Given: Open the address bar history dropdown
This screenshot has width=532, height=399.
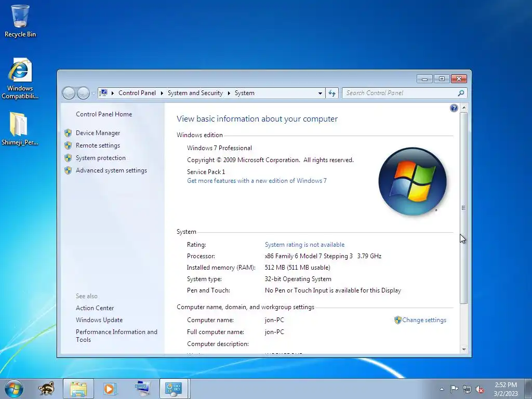Looking at the screenshot, I should [320, 93].
